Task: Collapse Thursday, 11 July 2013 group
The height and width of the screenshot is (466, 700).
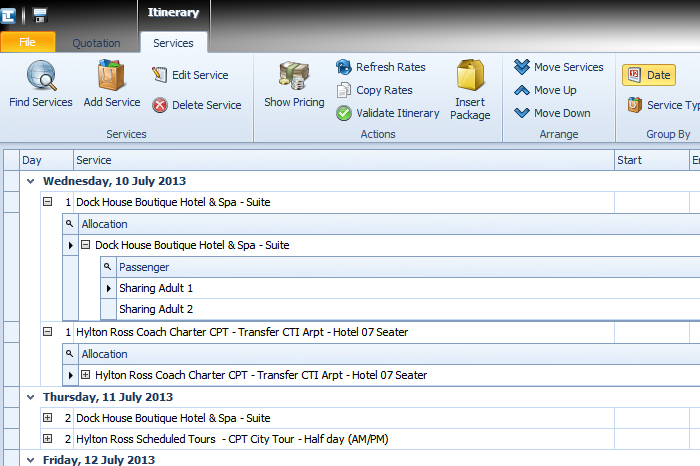Action: 30,397
